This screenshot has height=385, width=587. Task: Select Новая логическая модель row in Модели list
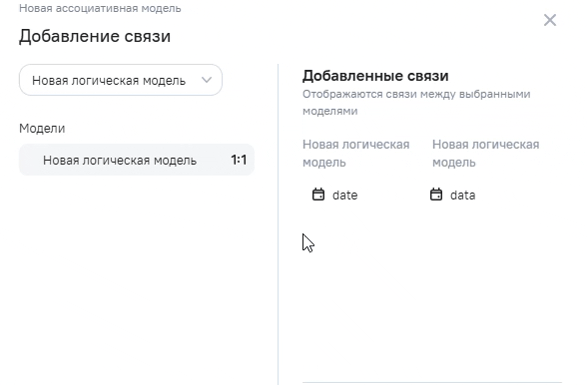click(137, 160)
